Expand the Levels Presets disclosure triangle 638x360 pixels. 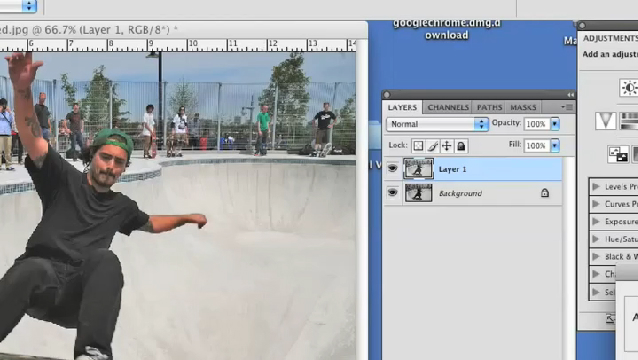tap(596, 187)
